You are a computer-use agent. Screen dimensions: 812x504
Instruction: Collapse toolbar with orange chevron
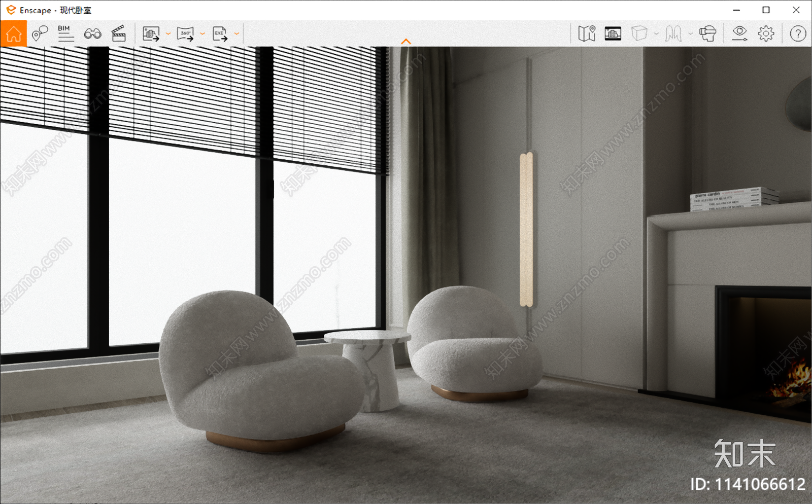(x=406, y=42)
